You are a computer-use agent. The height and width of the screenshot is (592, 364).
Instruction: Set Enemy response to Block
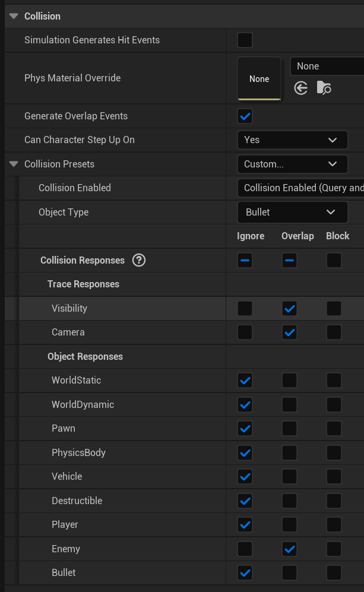click(334, 549)
